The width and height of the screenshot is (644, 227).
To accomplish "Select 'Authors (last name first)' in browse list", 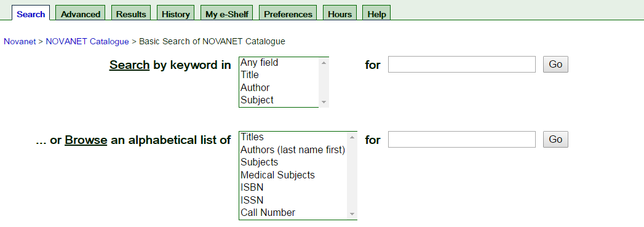I will tap(293, 150).
